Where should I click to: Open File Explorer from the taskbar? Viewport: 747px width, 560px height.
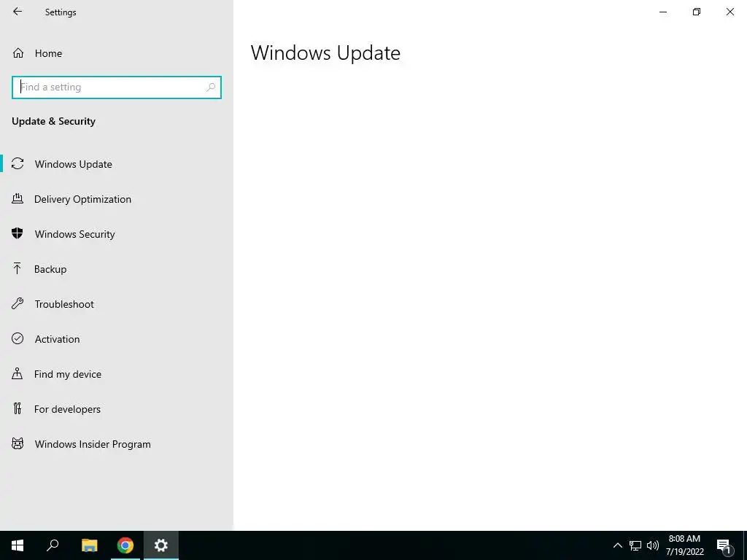89,545
